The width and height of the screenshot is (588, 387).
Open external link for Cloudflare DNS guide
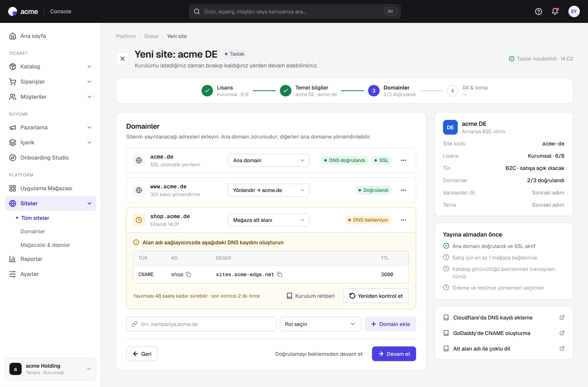(562, 318)
